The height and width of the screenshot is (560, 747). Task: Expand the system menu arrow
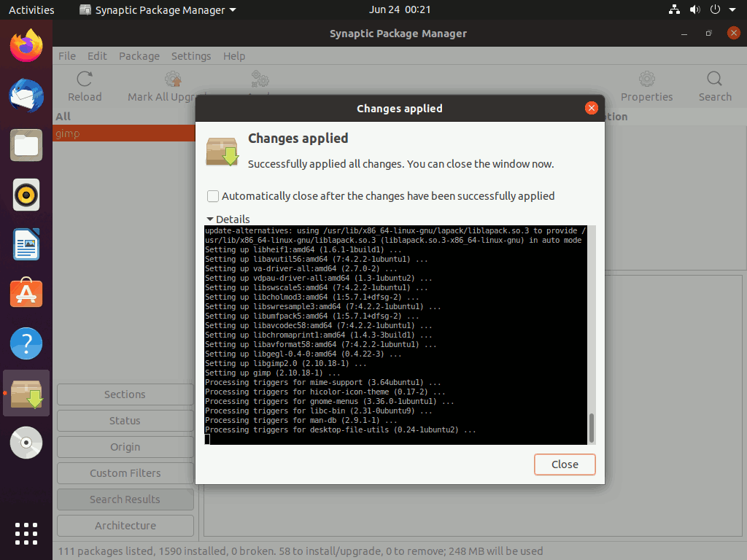click(x=732, y=9)
